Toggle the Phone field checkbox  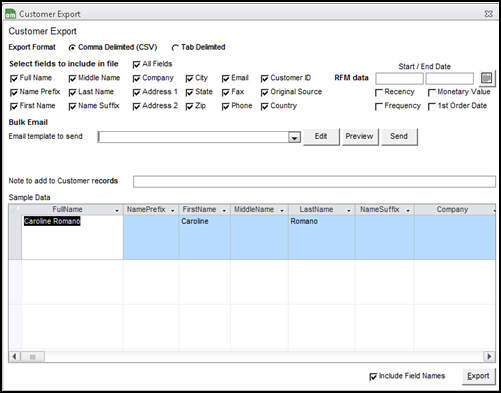226,106
